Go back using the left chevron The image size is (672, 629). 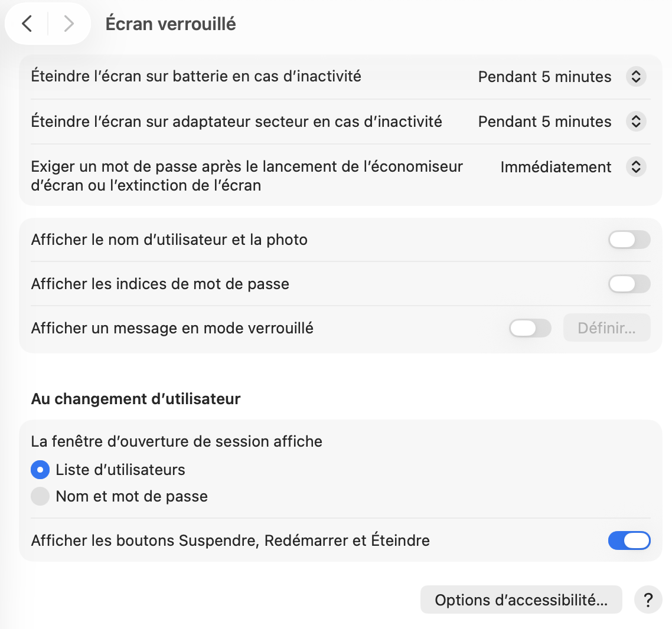pos(27,24)
